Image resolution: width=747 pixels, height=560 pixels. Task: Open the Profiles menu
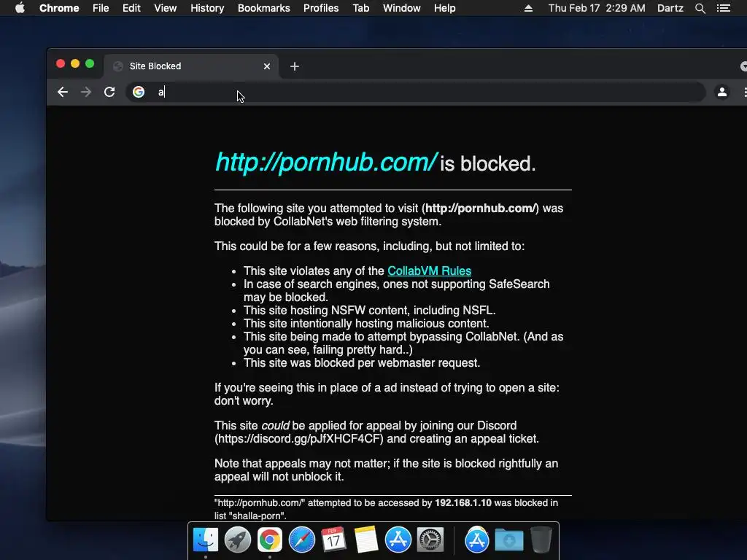pyautogui.click(x=321, y=8)
